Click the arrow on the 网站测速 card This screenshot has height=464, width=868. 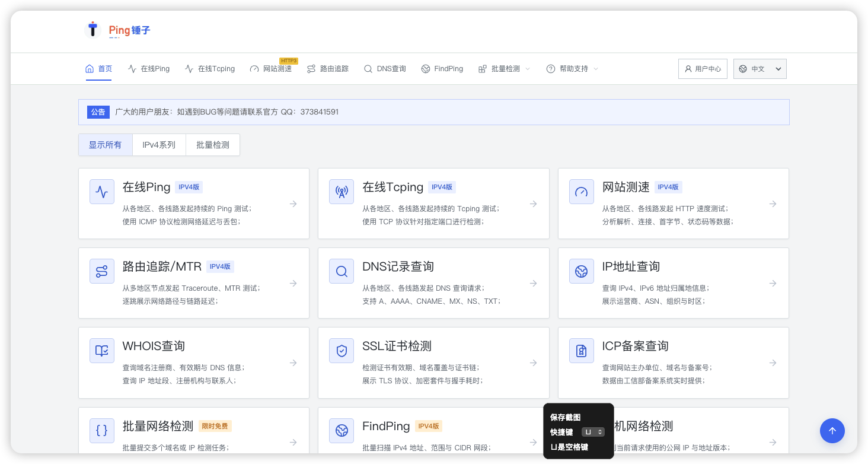click(x=773, y=204)
